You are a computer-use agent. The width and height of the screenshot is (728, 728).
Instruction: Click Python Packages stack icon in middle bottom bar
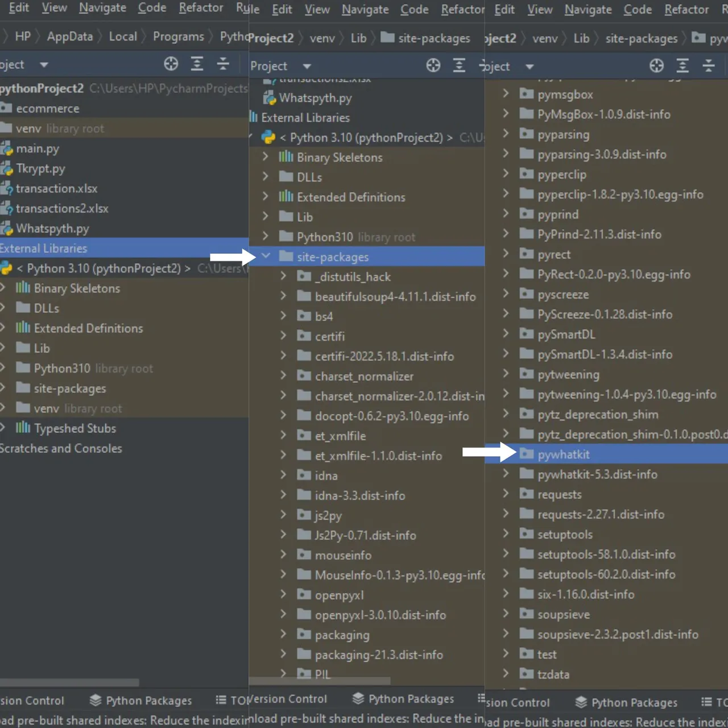pos(358,698)
